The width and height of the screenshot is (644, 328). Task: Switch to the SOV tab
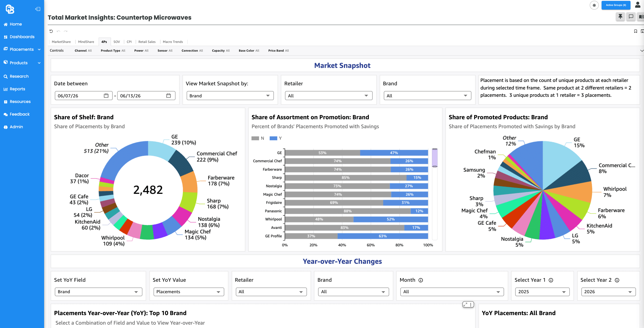point(117,42)
